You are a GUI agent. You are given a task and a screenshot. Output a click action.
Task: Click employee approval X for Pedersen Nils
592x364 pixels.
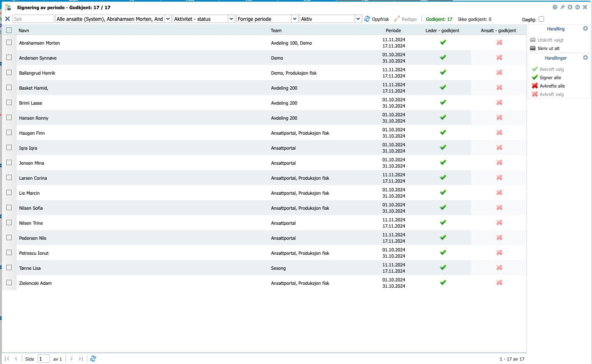tap(499, 238)
